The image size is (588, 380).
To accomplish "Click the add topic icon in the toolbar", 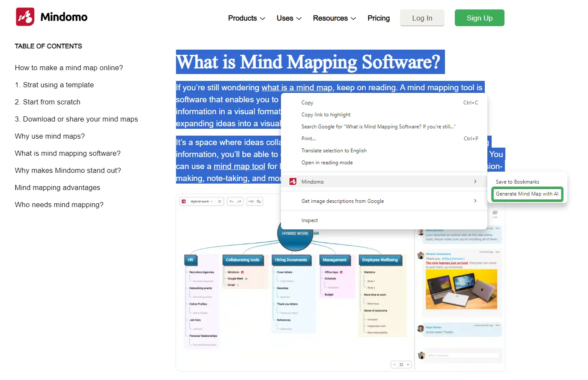I will [252, 201].
